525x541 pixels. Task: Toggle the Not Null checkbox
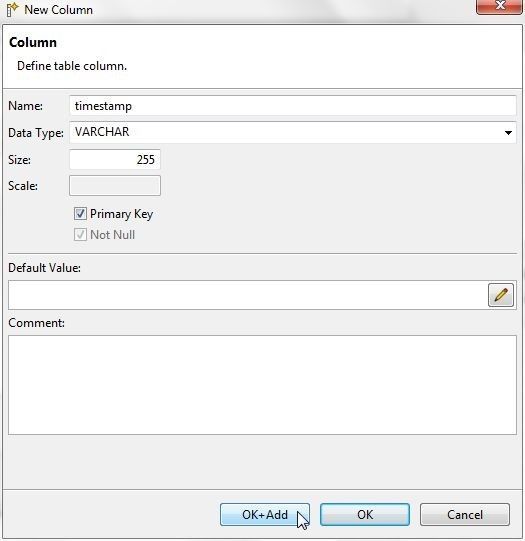coord(80,235)
